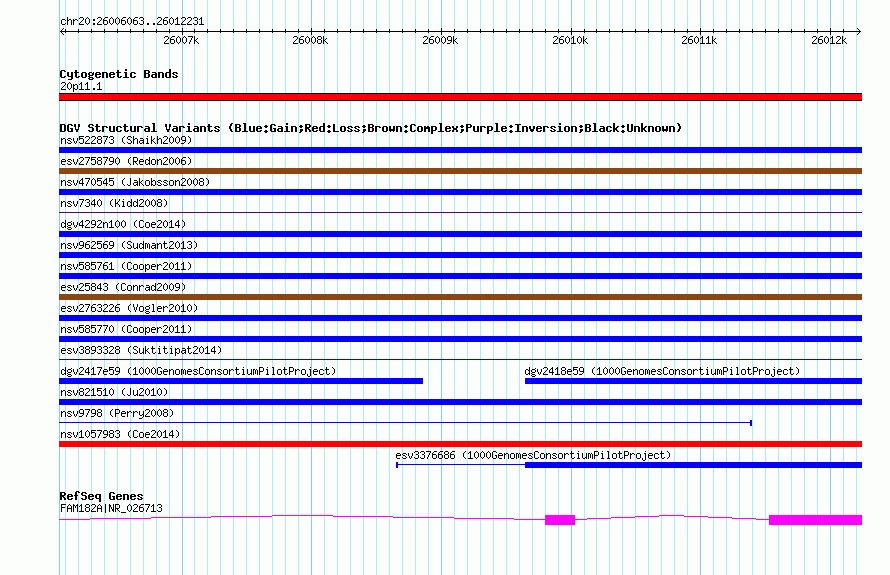
Task: Open variant nsv7340 (Kidd2008) label
Action: pos(114,203)
